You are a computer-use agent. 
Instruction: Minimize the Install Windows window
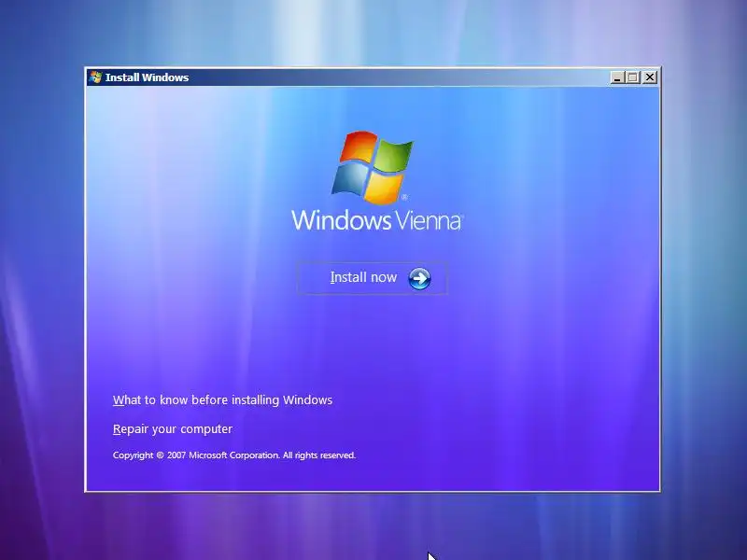(x=617, y=77)
